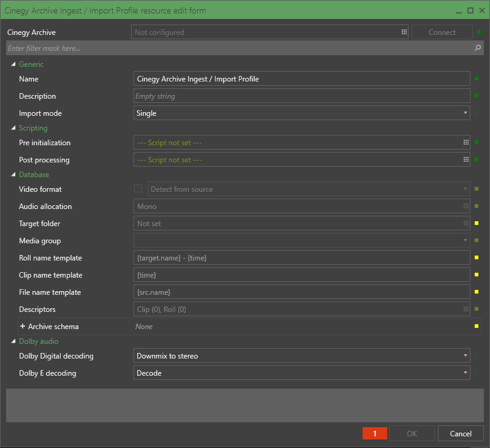Click the green indicator beside Description field
Image resolution: width=490 pixels, height=448 pixels.
477,96
